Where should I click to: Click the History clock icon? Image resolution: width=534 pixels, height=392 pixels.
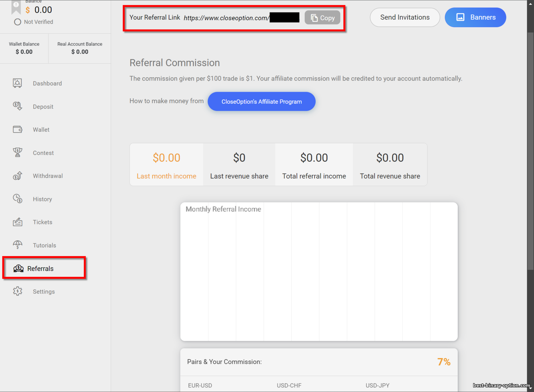point(17,199)
